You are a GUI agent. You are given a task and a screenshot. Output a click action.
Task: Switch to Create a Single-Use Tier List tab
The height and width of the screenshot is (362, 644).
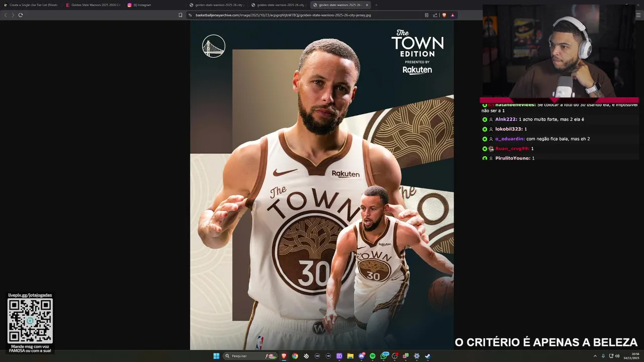coord(31,5)
